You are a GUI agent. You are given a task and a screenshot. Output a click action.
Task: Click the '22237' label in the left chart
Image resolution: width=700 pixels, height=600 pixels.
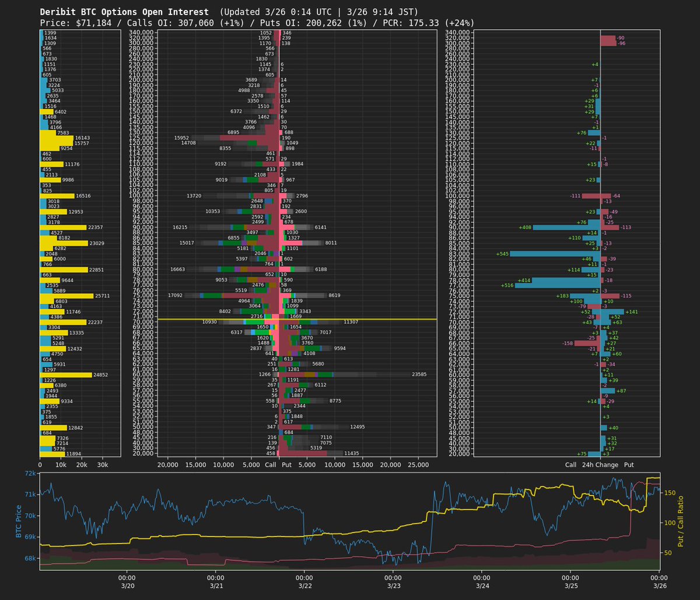coord(95,322)
